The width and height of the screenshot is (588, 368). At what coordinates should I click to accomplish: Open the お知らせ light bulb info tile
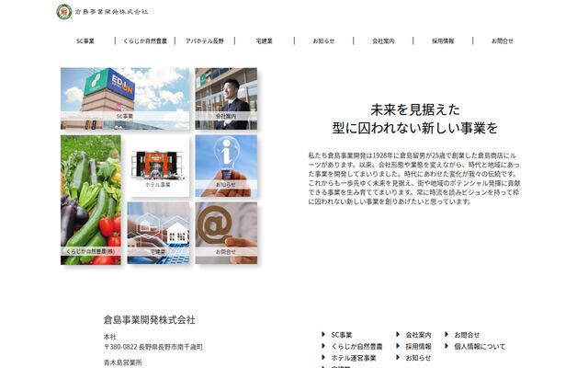pyautogui.click(x=226, y=166)
